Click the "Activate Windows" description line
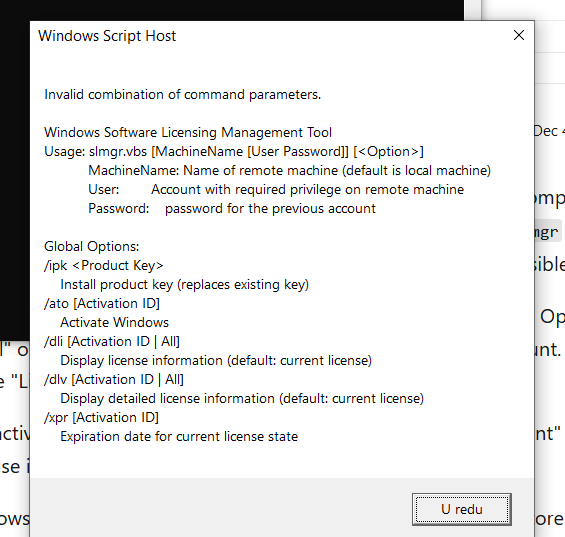 114,323
